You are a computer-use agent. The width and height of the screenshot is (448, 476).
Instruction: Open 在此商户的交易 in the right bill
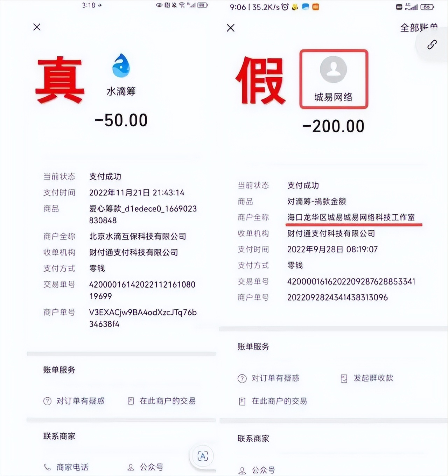pyautogui.click(x=273, y=401)
